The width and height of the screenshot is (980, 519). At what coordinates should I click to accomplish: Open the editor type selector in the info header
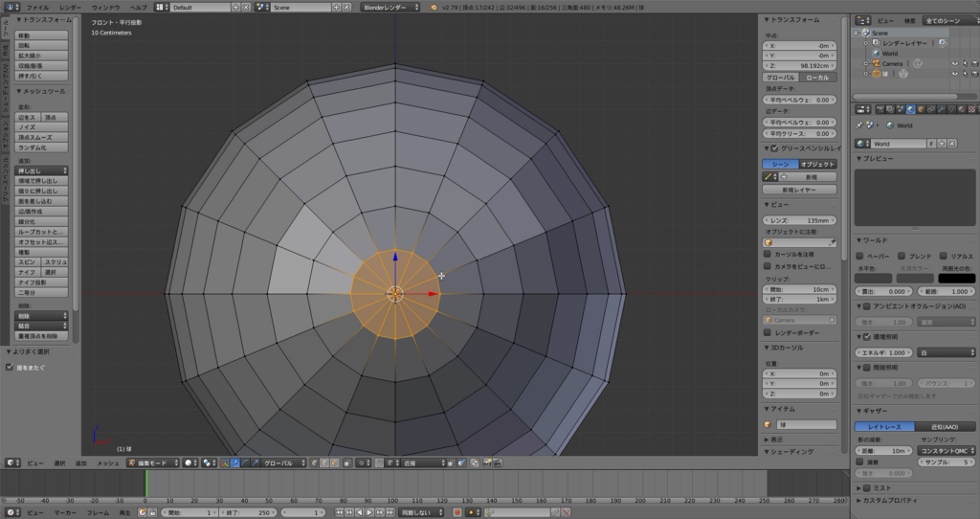[x=11, y=8]
